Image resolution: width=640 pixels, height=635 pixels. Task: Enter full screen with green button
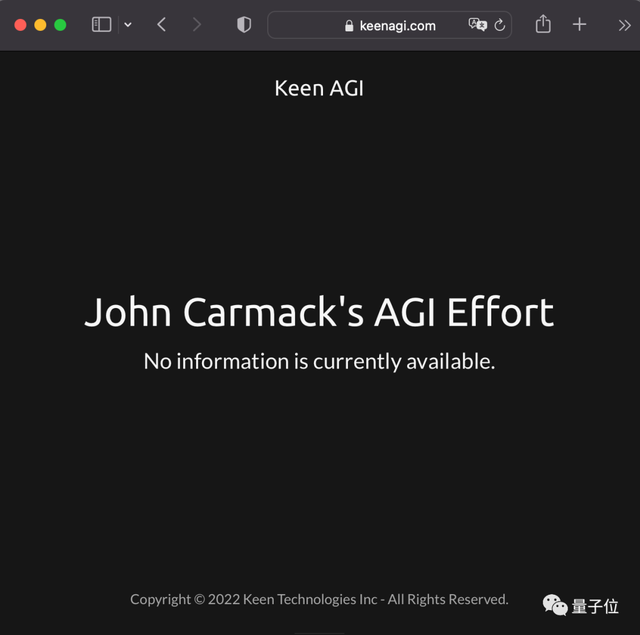(x=60, y=25)
